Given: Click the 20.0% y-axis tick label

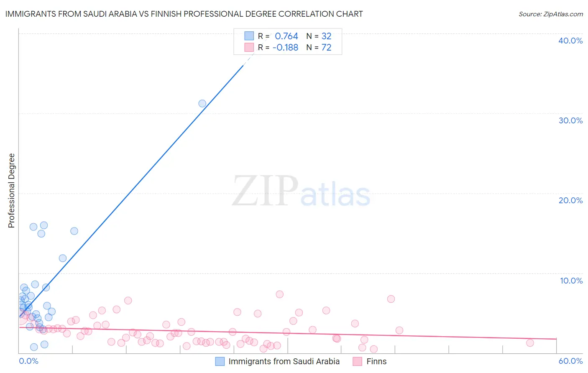Looking at the screenshot, I should [x=570, y=200].
